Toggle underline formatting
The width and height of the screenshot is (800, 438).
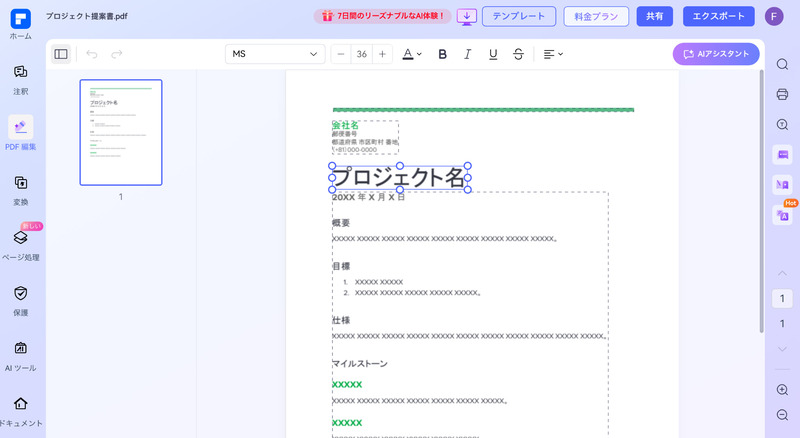click(493, 54)
